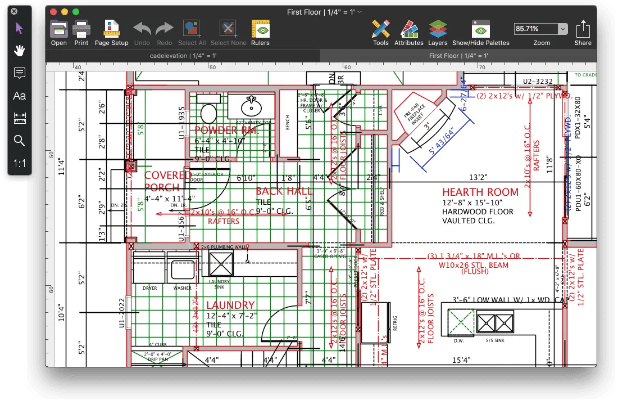Viewport: 618px width, 400px height.
Task: Expand the window title dropdown chevron
Action: [373, 11]
